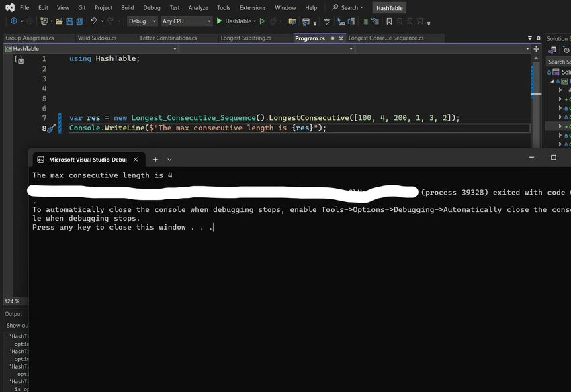This screenshot has width=571, height=392.
Task: Close the Microsoft Visual Studio Debug console tab
Action: 136,160
